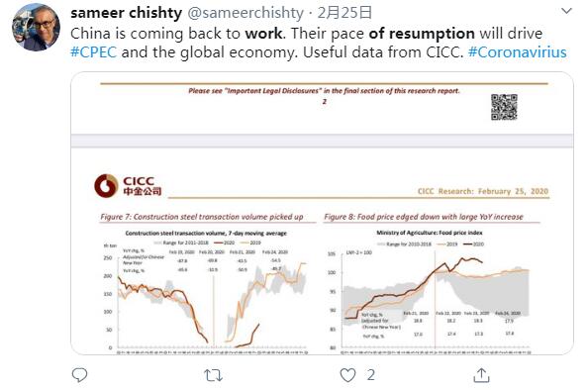
Task: Click the QR code in the report image
Action: 504,107
